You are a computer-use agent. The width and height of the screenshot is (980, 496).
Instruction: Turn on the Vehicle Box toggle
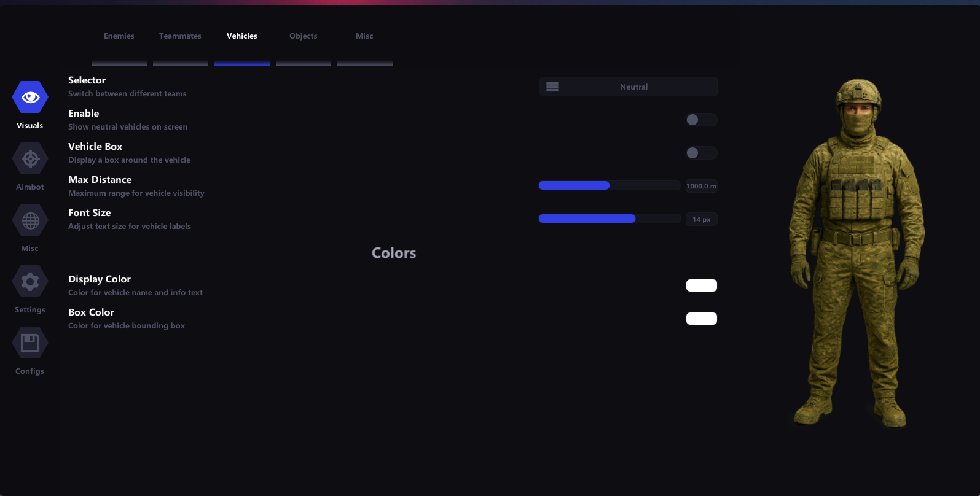[x=701, y=153]
